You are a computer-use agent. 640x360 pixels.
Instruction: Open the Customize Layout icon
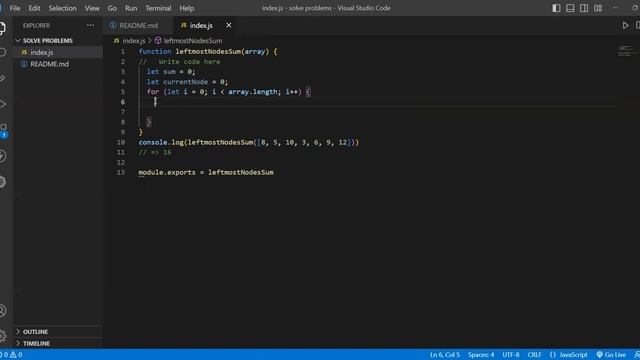click(x=598, y=8)
